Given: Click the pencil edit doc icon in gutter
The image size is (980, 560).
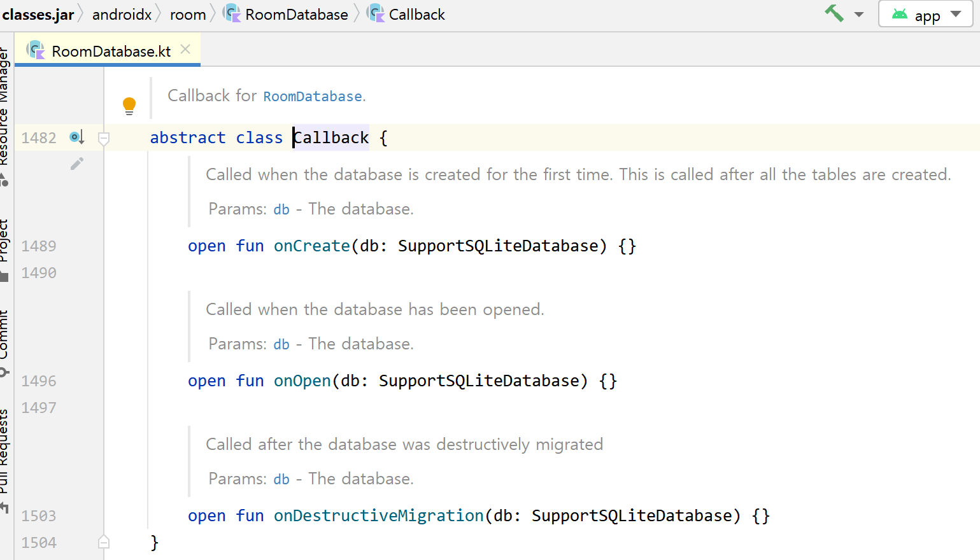Looking at the screenshot, I should pyautogui.click(x=77, y=164).
